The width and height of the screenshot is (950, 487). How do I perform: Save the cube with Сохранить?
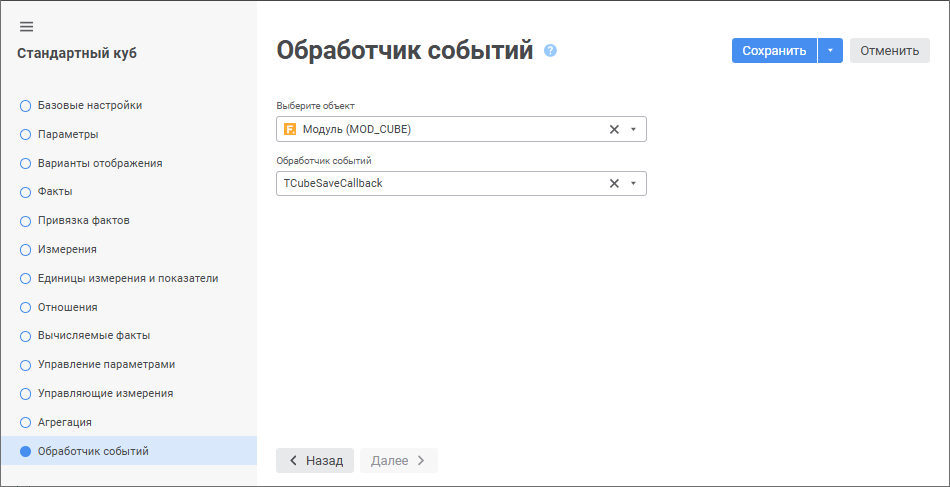(774, 51)
